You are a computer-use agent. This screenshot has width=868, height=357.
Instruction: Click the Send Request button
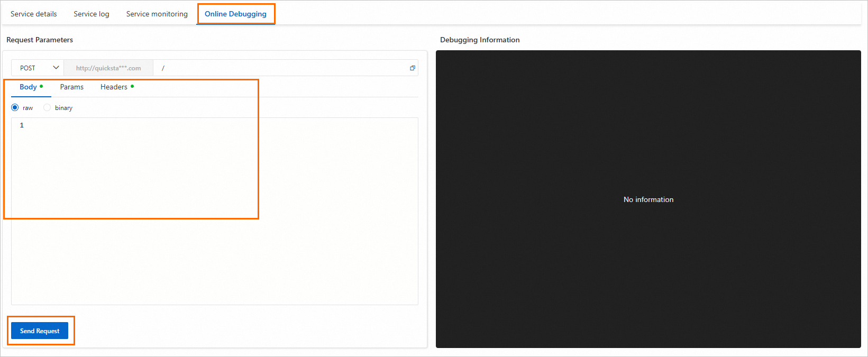click(40, 331)
